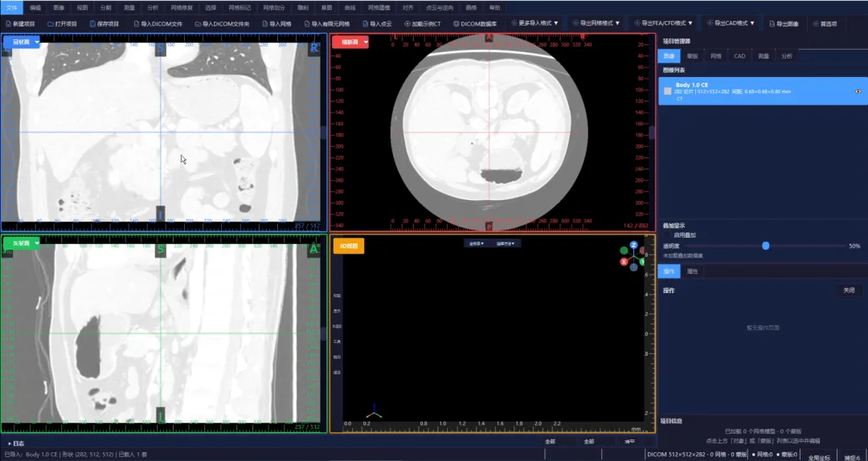Open the 导出FEA/CFD格式 dropdown

(663, 23)
